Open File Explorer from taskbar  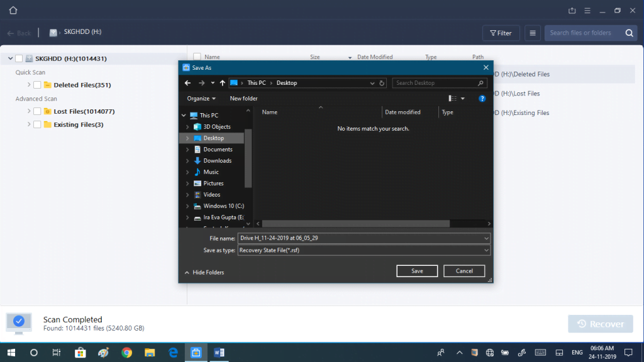150,353
